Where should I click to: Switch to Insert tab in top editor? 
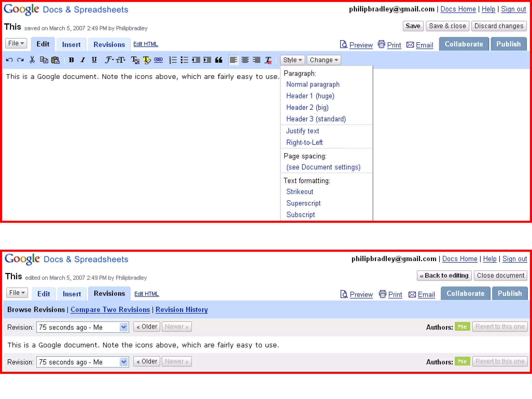(x=71, y=44)
